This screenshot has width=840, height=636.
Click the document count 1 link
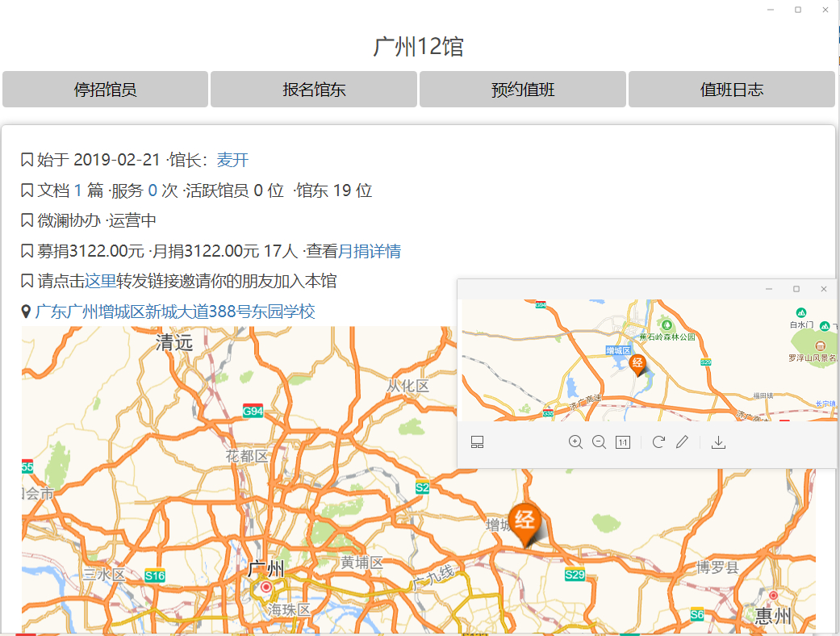pyautogui.click(x=78, y=190)
